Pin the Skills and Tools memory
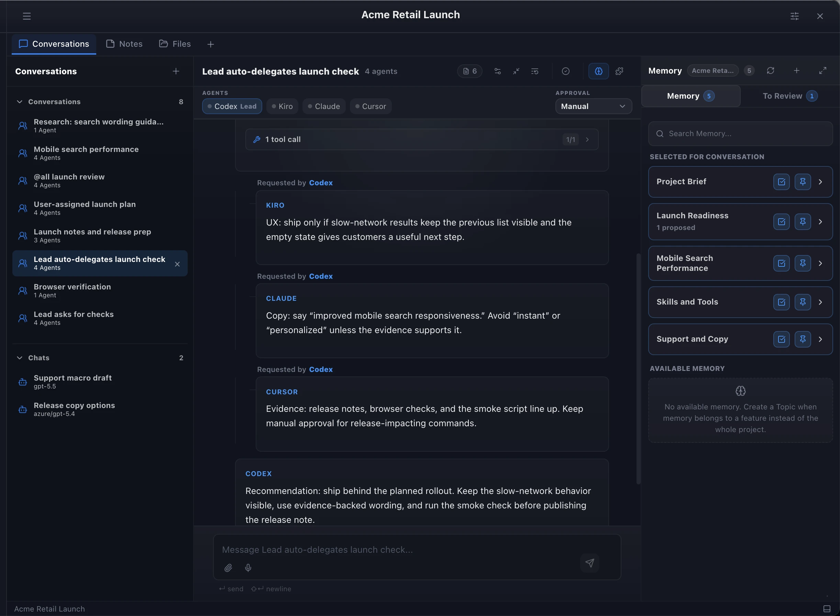 [803, 302]
